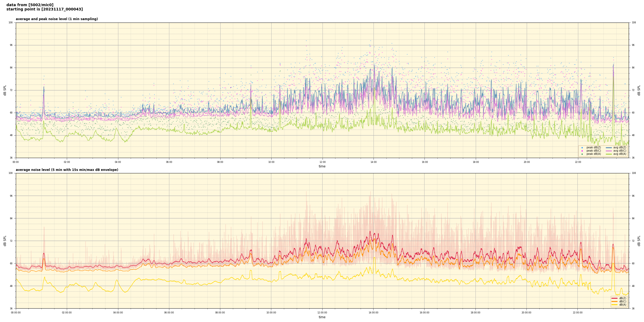
Task: Click the red dB(Z) legend line in lower chart
Action: coord(614,298)
